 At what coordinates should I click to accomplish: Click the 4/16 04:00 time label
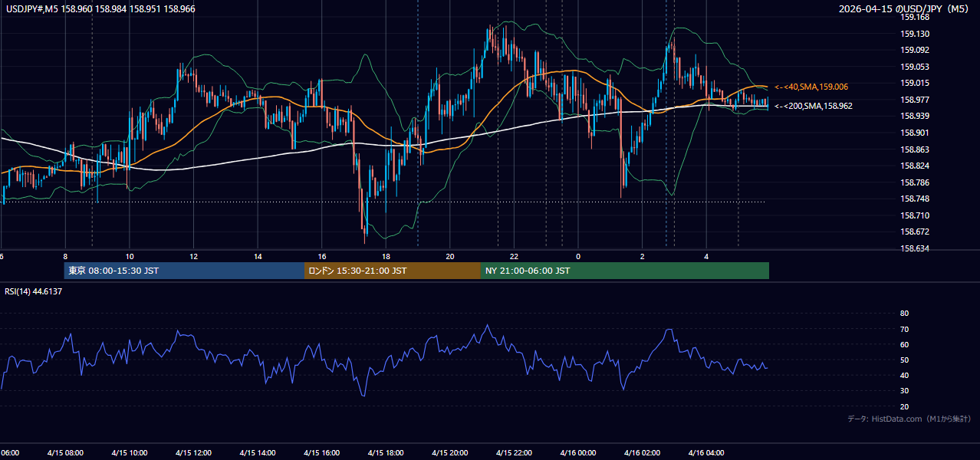point(706,453)
